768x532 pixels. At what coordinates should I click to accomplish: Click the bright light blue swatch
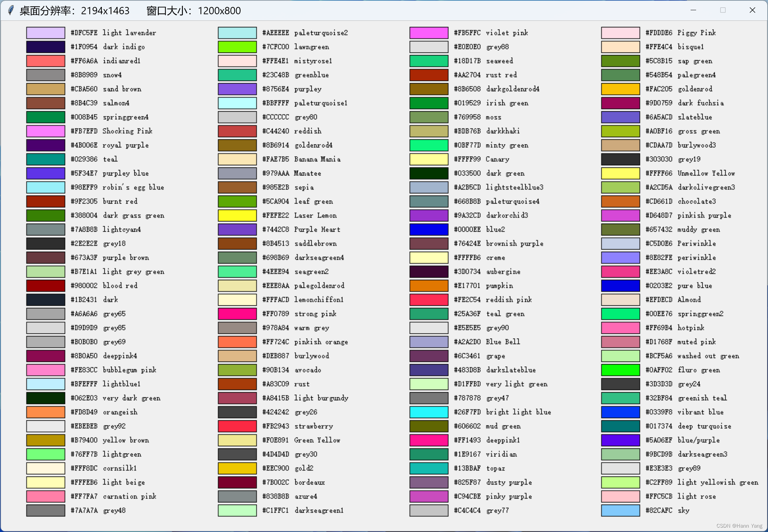click(x=429, y=412)
